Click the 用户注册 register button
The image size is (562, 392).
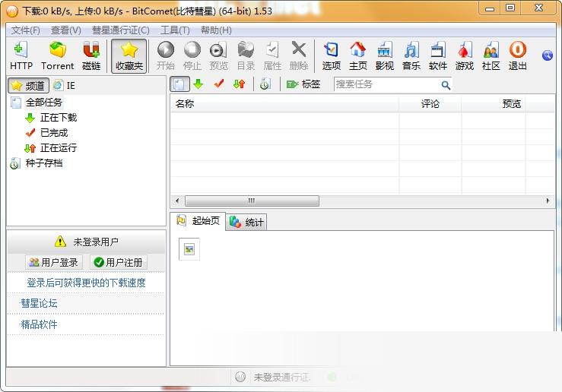(119, 262)
